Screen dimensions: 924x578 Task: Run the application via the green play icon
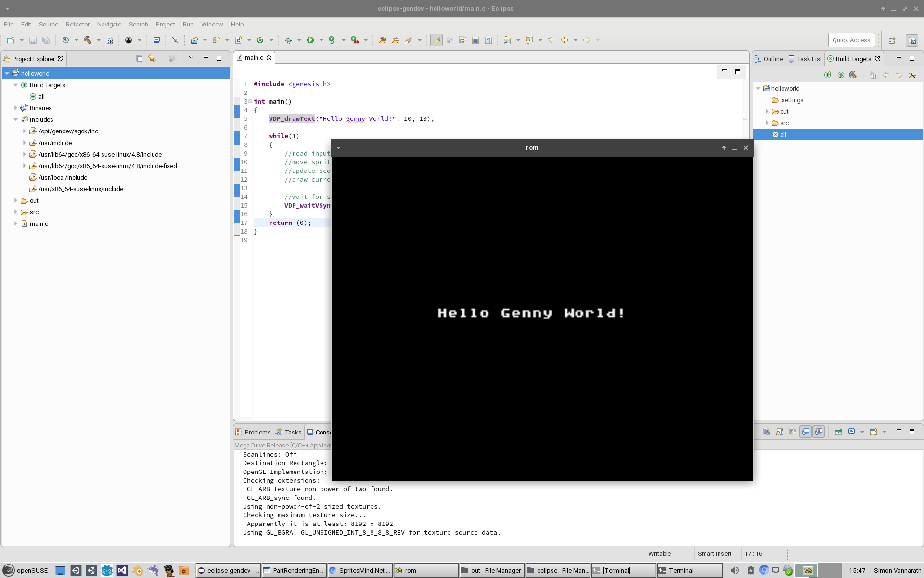click(311, 40)
